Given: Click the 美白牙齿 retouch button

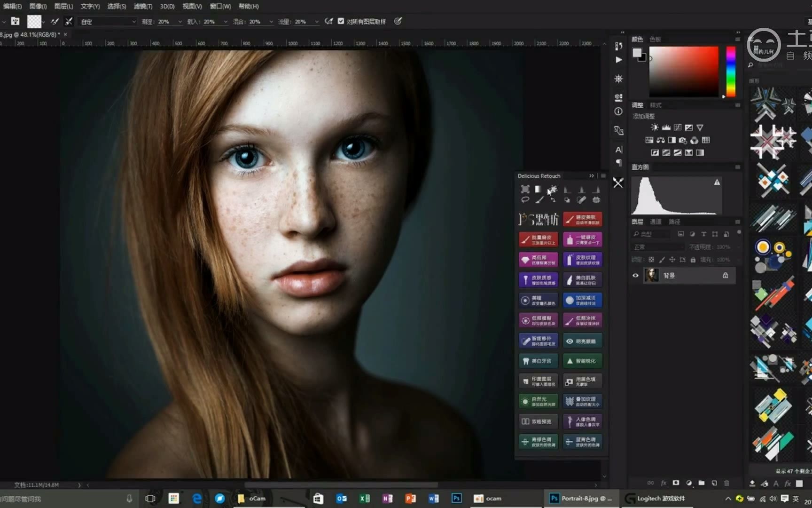Looking at the screenshot, I should [x=539, y=361].
